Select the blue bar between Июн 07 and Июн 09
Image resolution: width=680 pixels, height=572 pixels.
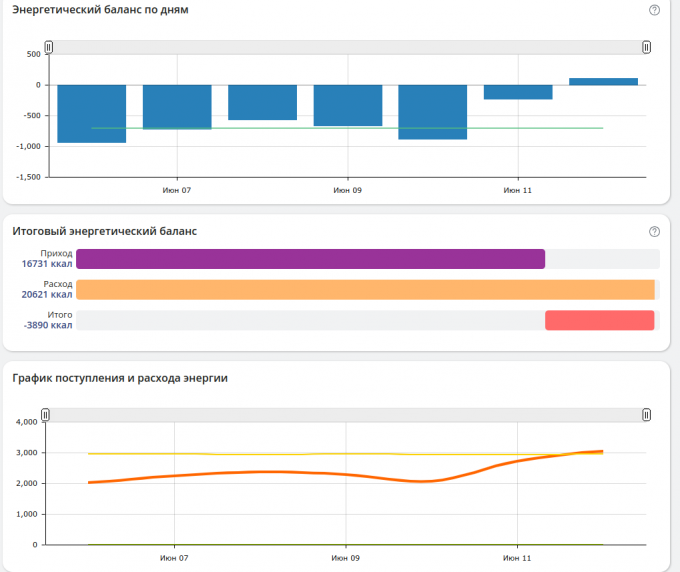262,102
